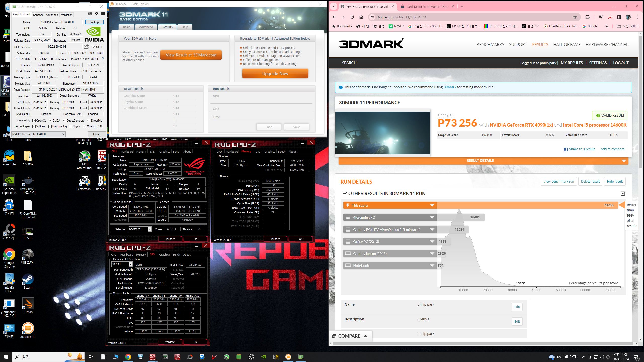Go to Chrome home page icon
The height and width of the screenshot is (362, 644).
tap(361, 17)
